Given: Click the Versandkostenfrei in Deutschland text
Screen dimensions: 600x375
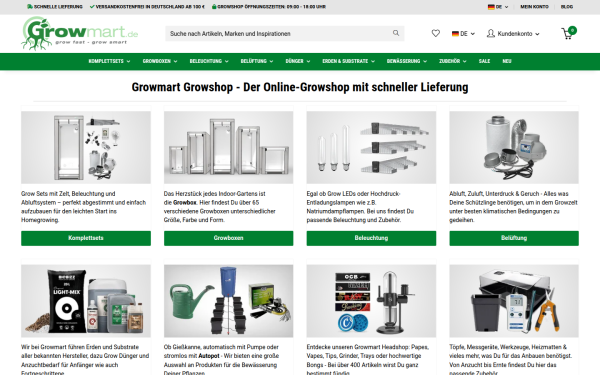Looking at the screenshot, I should 150,7.
